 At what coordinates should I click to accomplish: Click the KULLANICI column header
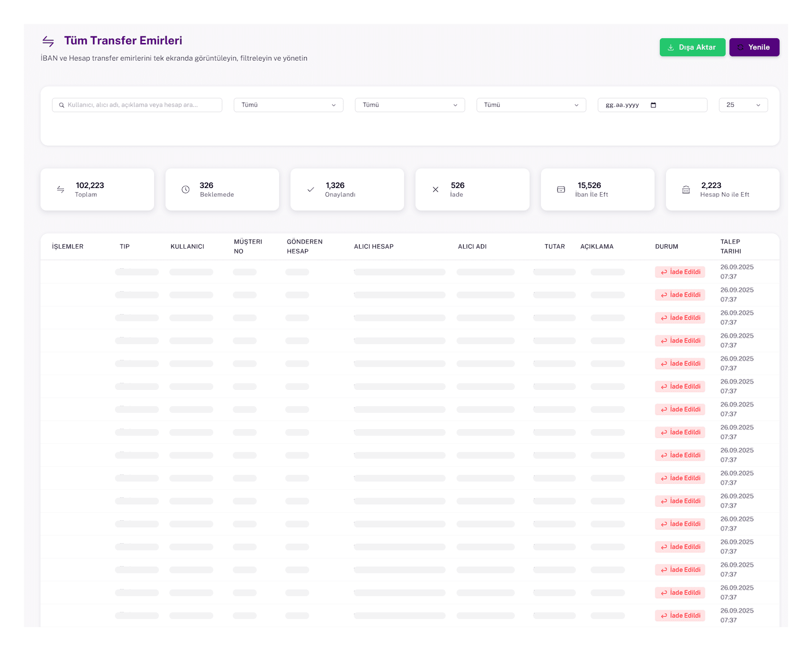(x=187, y=247)
